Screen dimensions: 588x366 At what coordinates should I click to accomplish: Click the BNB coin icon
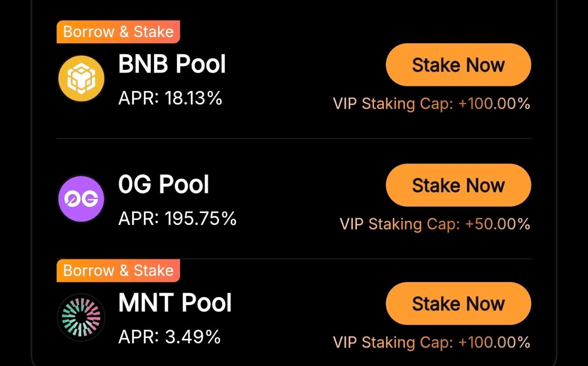[x=81, y=79]
